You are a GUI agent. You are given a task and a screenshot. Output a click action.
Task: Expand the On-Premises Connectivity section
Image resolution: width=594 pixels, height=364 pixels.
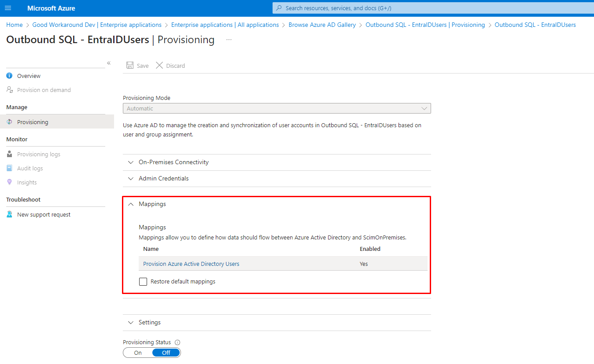173,162
